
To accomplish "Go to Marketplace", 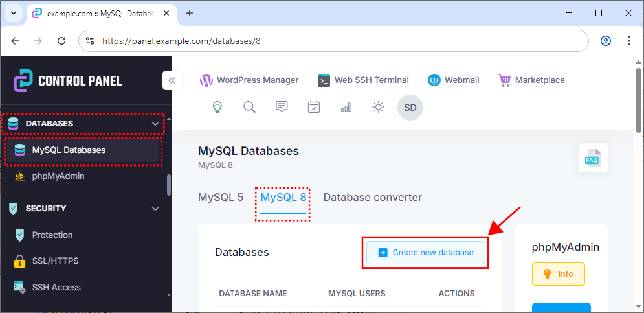I will [531, 80].
